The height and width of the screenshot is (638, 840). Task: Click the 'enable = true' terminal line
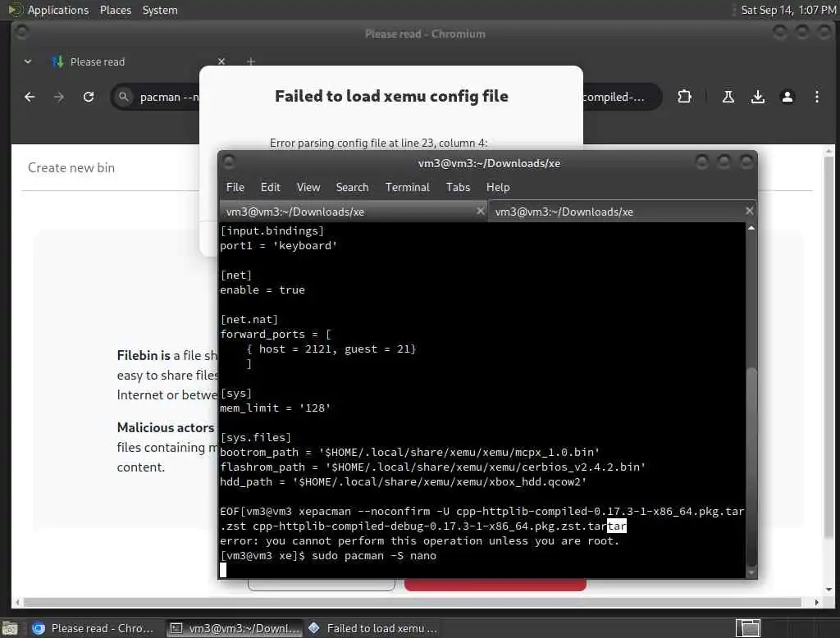tap(262, 289)
